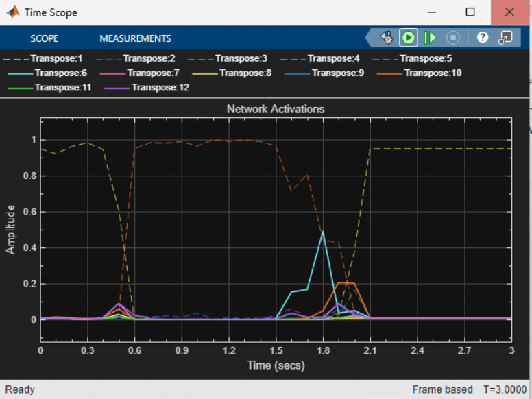The height and width of the screenshot is (399, 532).
Task: Click the MATLAB logo in title bar
Action: [x=12, y=12]
